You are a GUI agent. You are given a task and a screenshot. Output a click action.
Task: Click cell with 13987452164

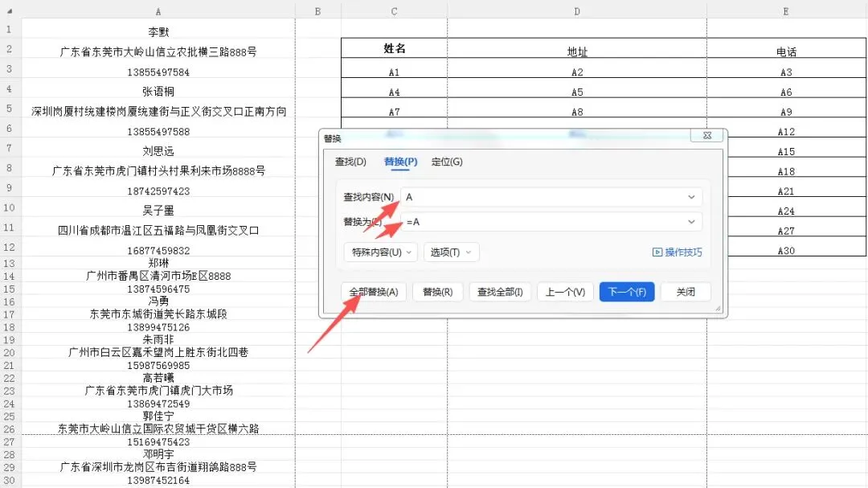click(158, 480)
